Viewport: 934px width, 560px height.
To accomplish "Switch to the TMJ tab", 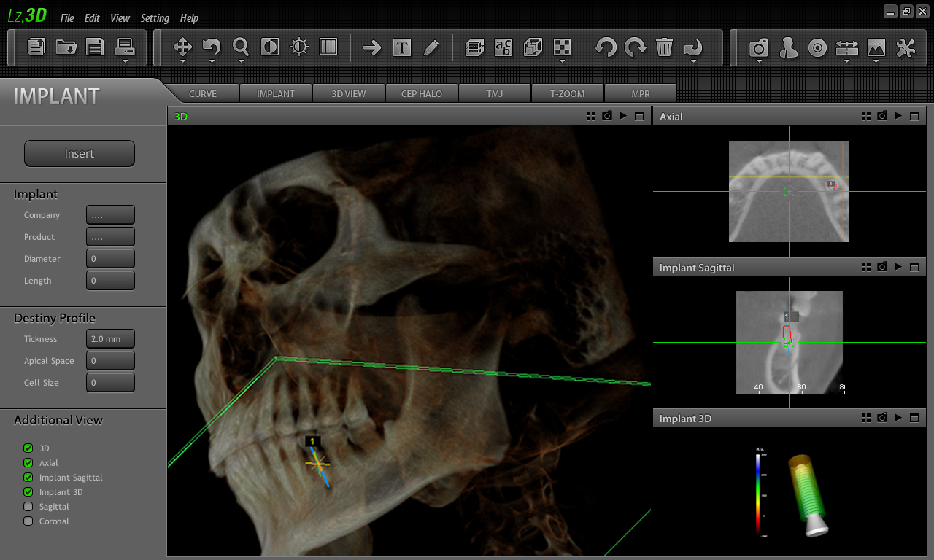I will point(495,93).
